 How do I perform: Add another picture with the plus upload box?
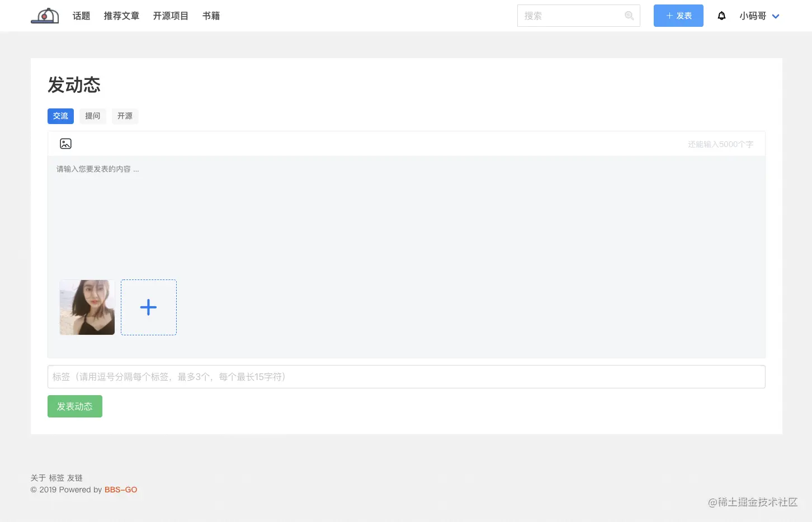point(148,307)
